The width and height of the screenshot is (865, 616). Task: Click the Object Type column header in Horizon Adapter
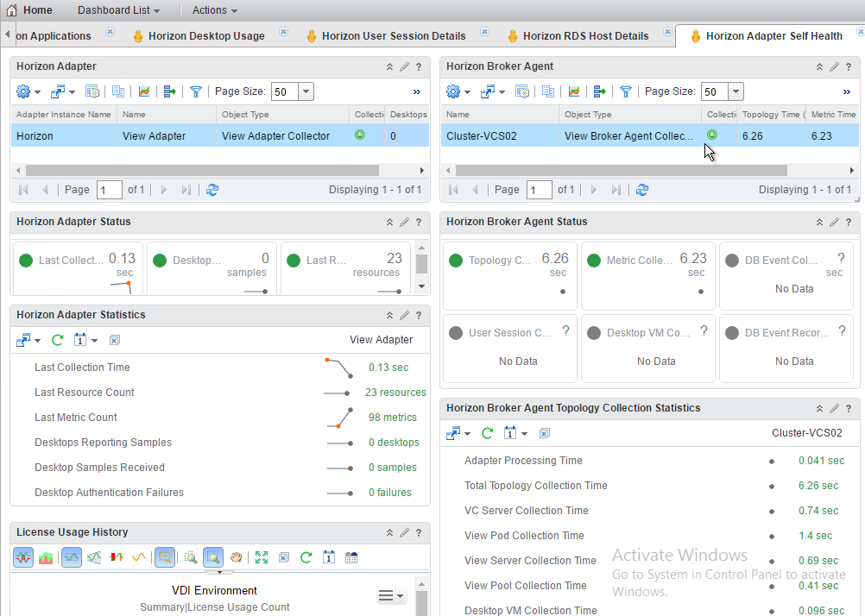pos(282,115)
